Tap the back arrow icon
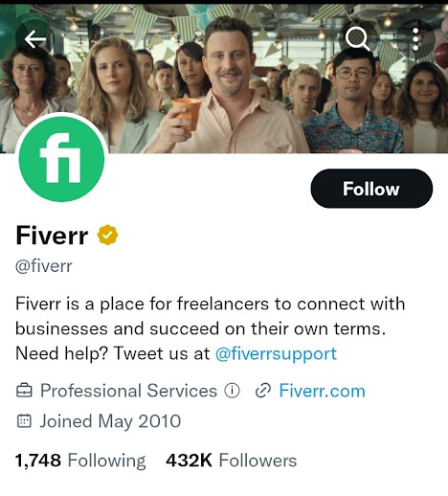The height and width of the screenshot is (496, 448). click(x=34, y=39)
